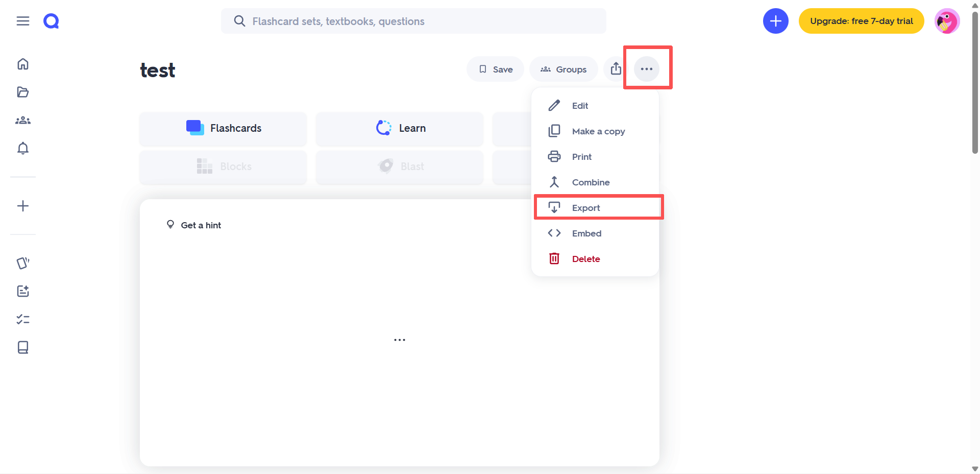The width and height of the screenshot is (980, 474).
Task: Open the practice tests checklist icon
Action: pyautogui.click(x=23, y=319)
